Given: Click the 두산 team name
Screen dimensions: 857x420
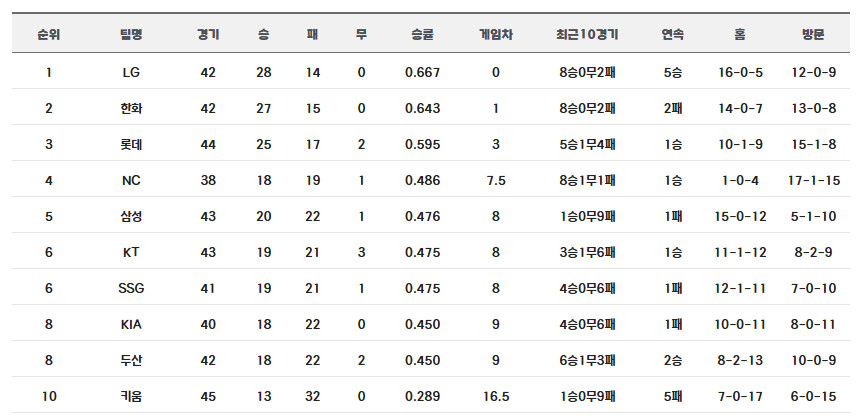Looking at the screenshot, I should (131, 360).
